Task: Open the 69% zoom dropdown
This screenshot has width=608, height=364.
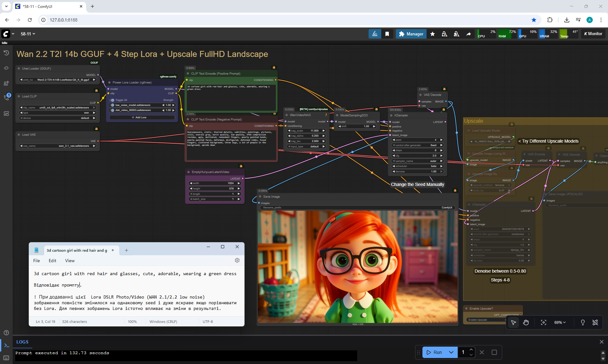Action: 560,322
